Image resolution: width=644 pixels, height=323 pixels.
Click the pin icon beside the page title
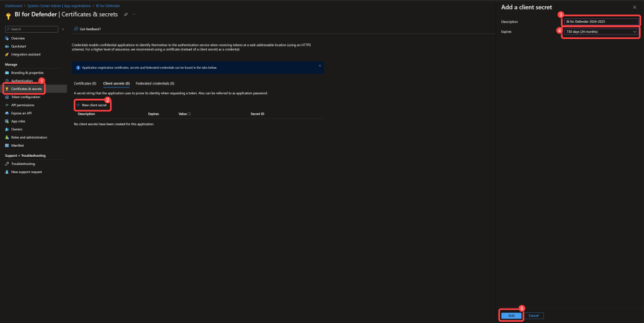[x=126, y=14]
